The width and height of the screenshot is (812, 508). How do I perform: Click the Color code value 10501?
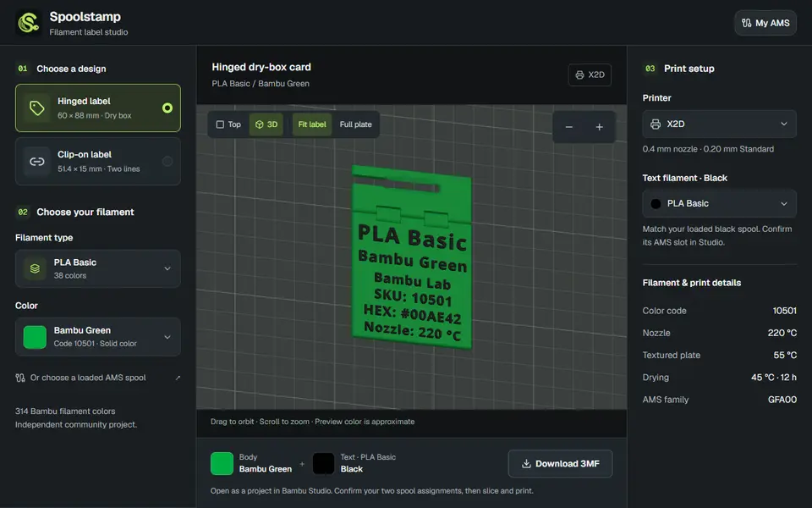click(x=784, y=311)
